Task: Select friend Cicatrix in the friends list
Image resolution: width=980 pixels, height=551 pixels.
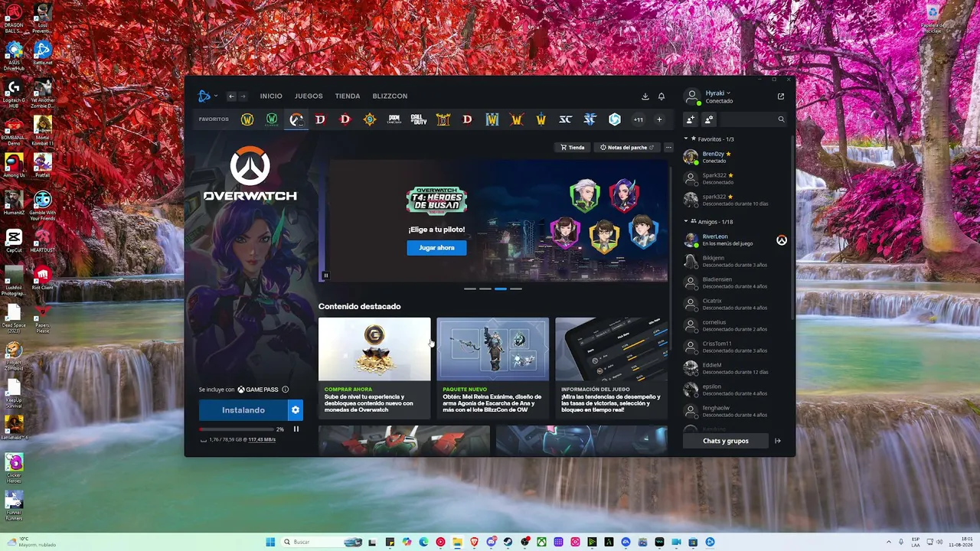Action: coord(735,304)
